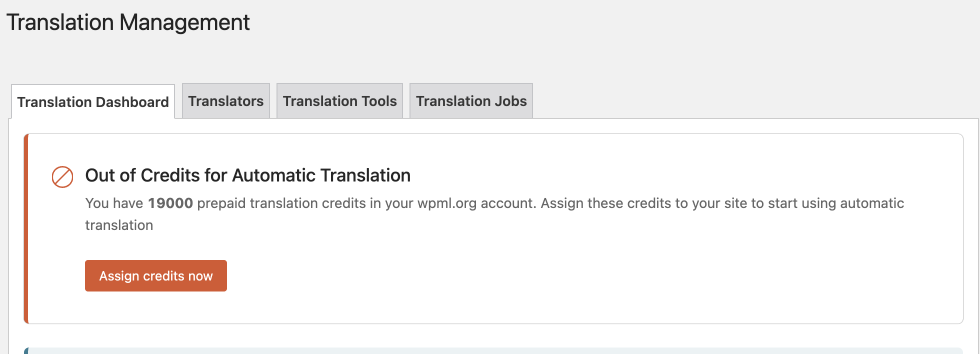Click the orange left border of the notice
980x354 pixels.
(x=26, y=228)
